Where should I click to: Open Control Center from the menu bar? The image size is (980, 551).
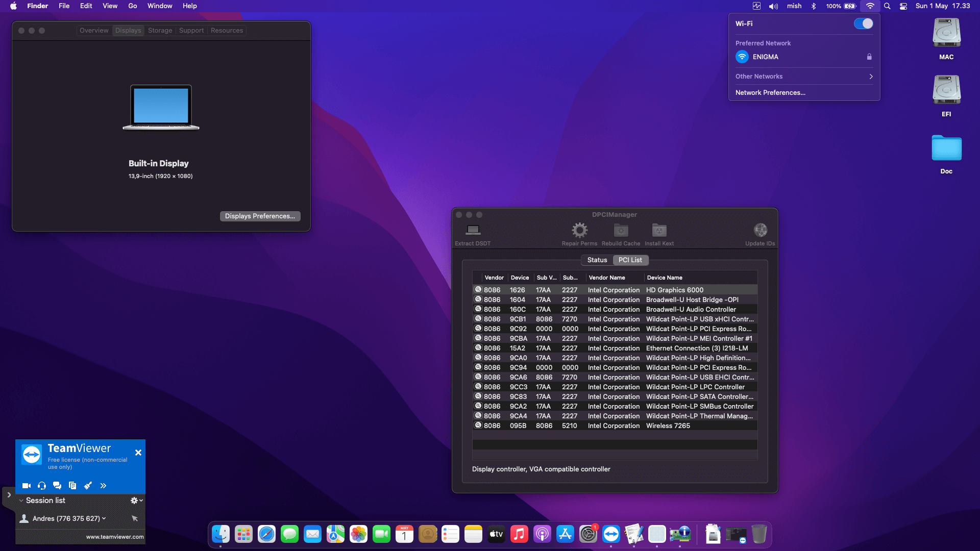(x=903, y=6)
